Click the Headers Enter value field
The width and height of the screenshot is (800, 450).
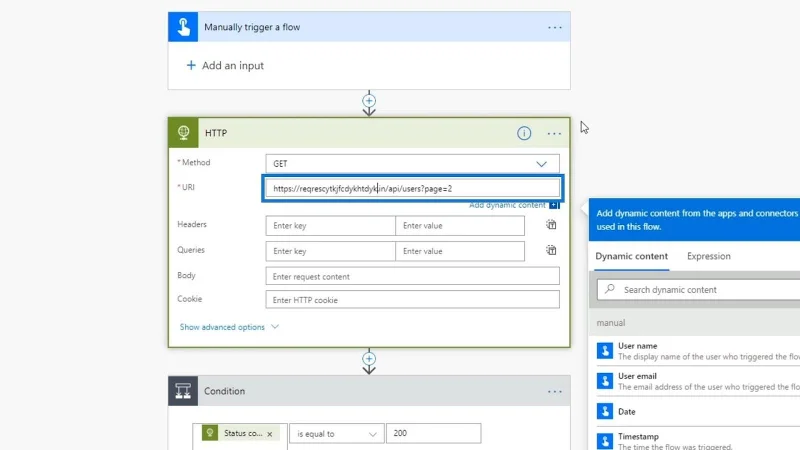pos(460,226)
